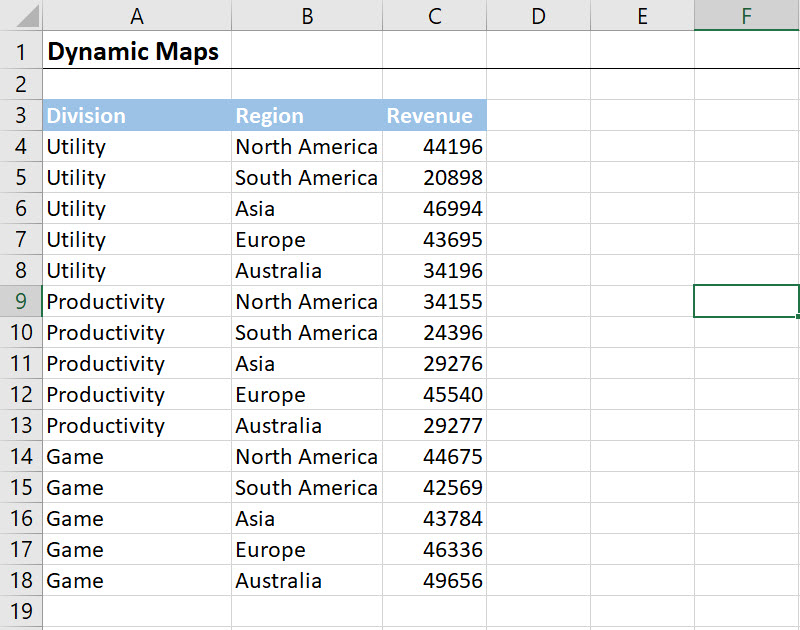Select the Region header cell

(269, 115)
